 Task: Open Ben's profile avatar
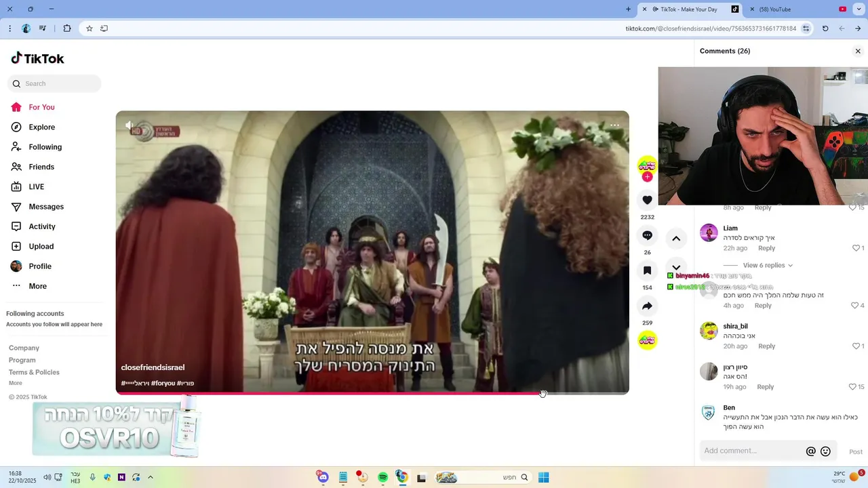pos(709,412)
